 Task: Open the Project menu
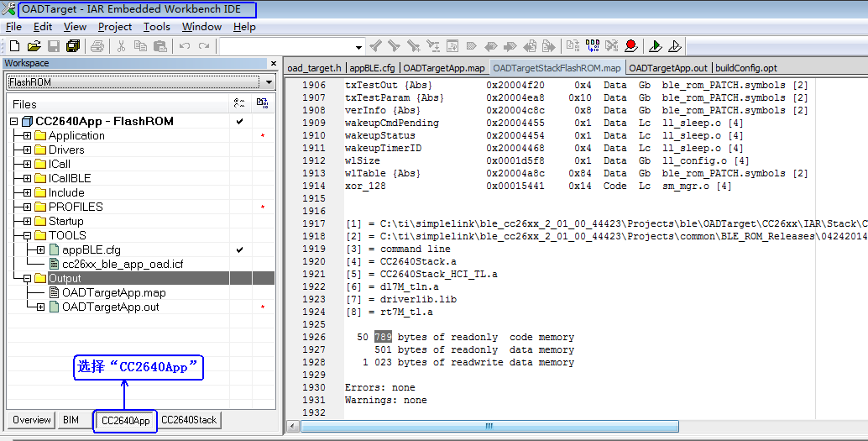(115, 27)
